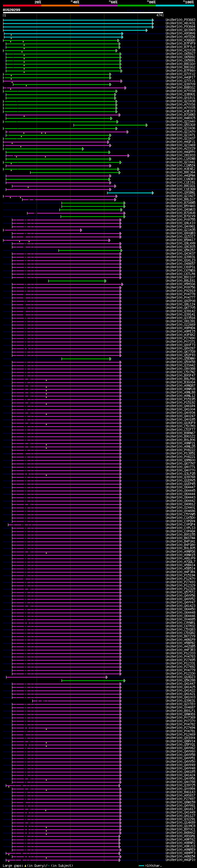Open hit UniRef100_A9SNV6
Screen dimensions: 197x868
coord(180,33)
